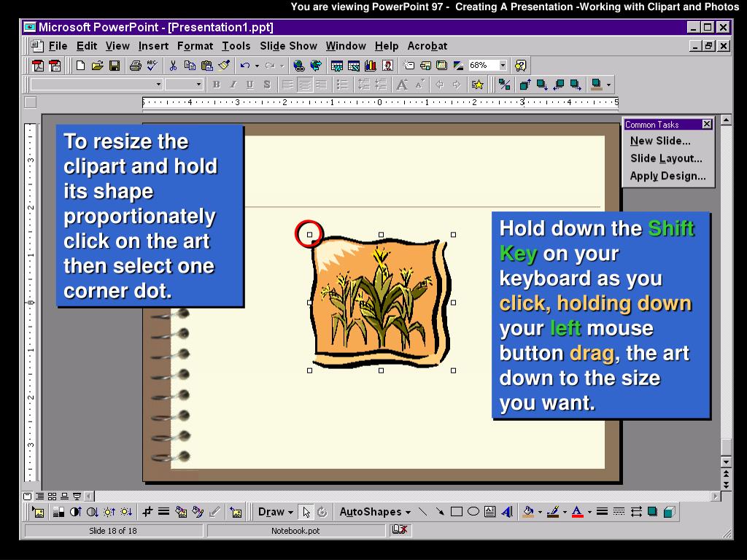Viewport: 747px width, 560px height.
Task: Click the Insert WordArt icon
Action: click(x=507, y=512)
